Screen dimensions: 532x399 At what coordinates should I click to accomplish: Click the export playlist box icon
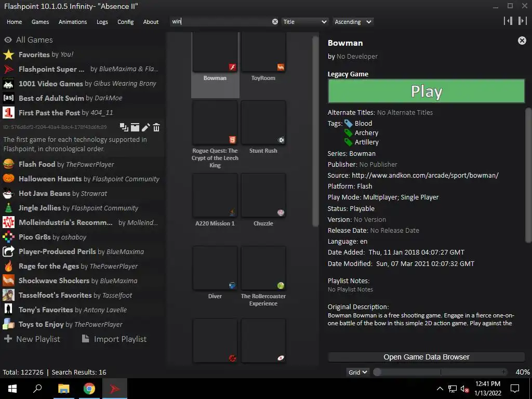pyautogui.click(x=135, y=127)
